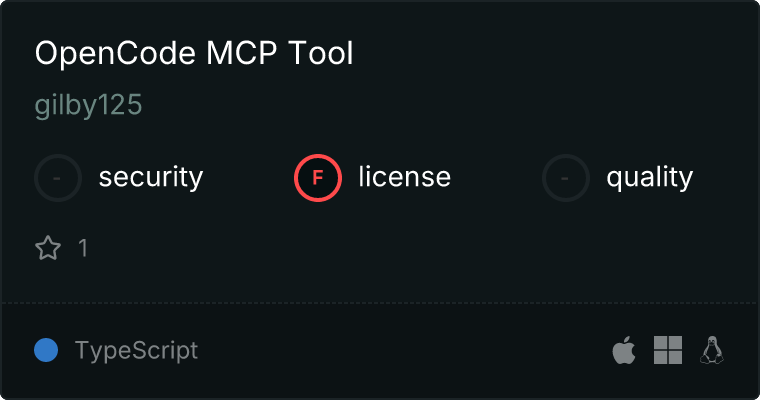This screenshot has height=400, width=760.
Task: Click the blue TypeScript color dot
Action: click(46, 350)
